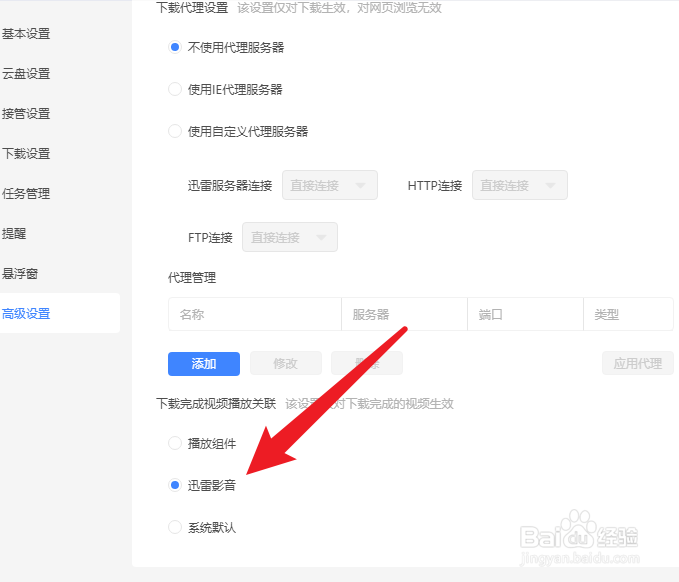The width and height of the screenshot is (679, 582).
Task: Choose 系统默认 radio option
Action: point(175,527)
